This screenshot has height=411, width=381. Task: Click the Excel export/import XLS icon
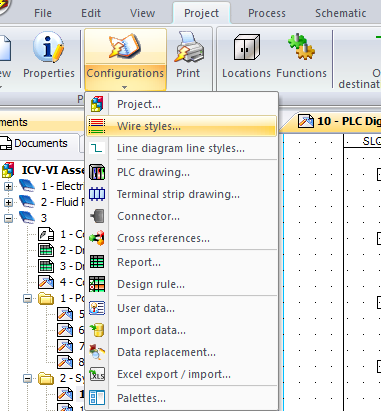tap(97, 374)
